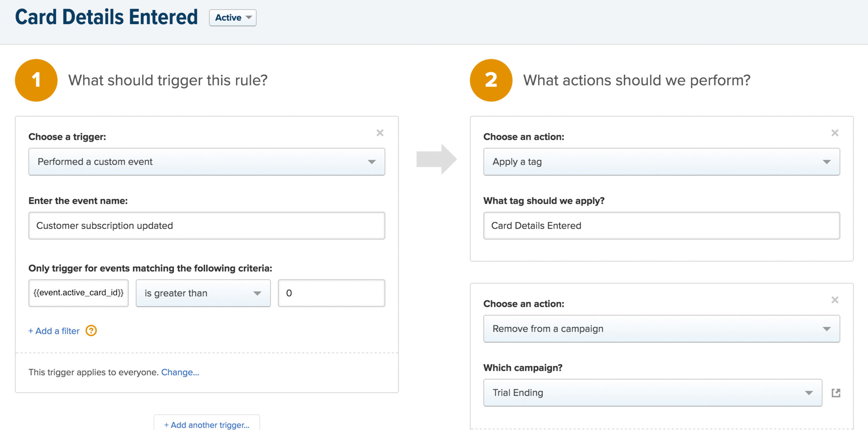Click the Enter the event name: label
The image size is (868, 430).
click(78, 201)
